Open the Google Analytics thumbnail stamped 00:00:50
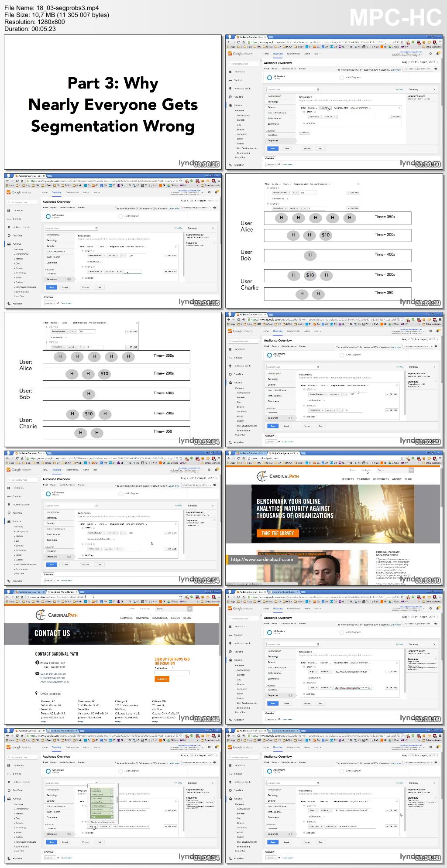The height and width of the screenshot is (868, 447). (334, 102)
